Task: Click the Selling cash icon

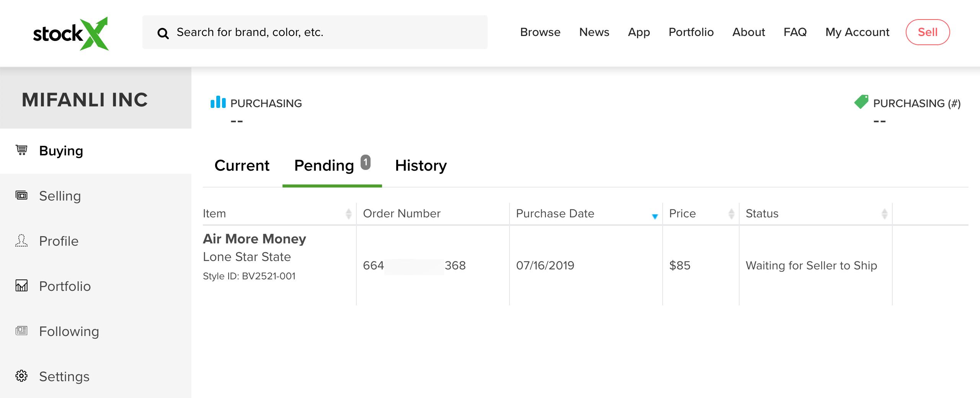Action: 21,195
